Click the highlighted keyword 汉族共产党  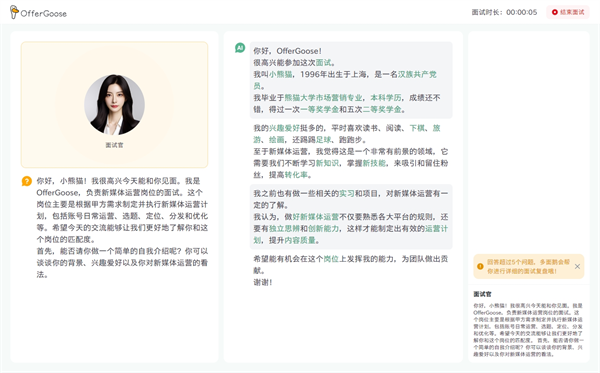click(417, 74)
